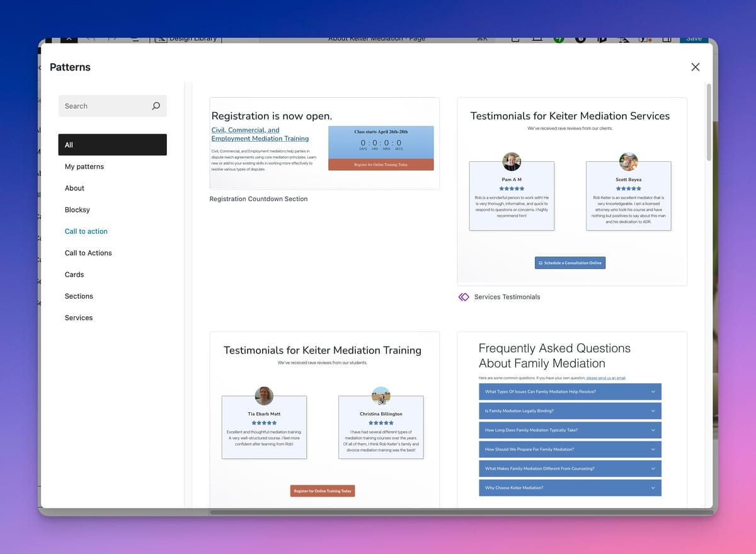Focus the Search patterns input field
756x554 pixels.
(104, 106)
